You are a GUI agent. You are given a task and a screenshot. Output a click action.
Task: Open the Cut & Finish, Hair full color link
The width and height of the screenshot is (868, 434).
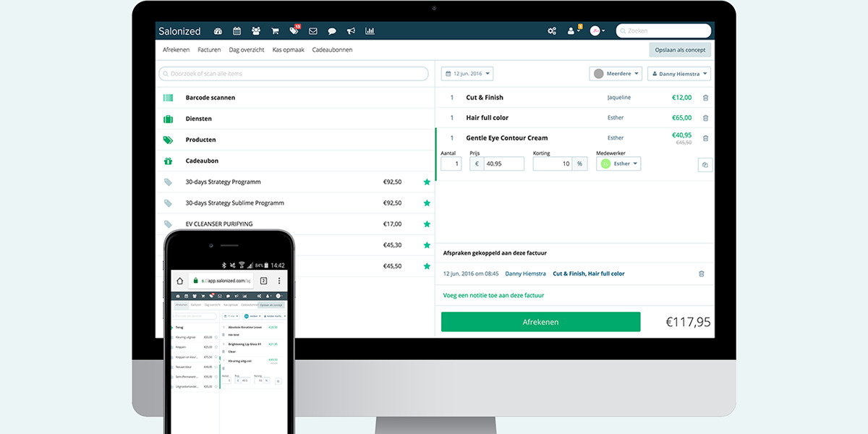click(x=589, y=274)
